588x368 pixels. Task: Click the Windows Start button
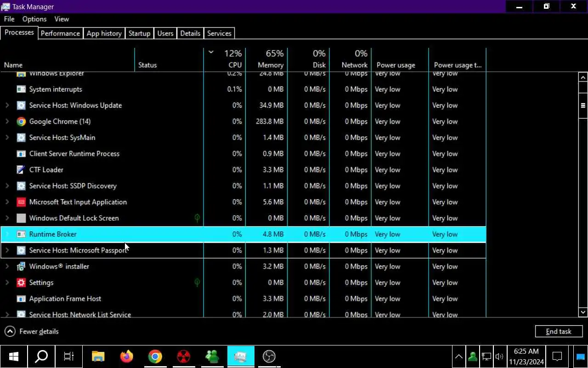coord(13,356)
